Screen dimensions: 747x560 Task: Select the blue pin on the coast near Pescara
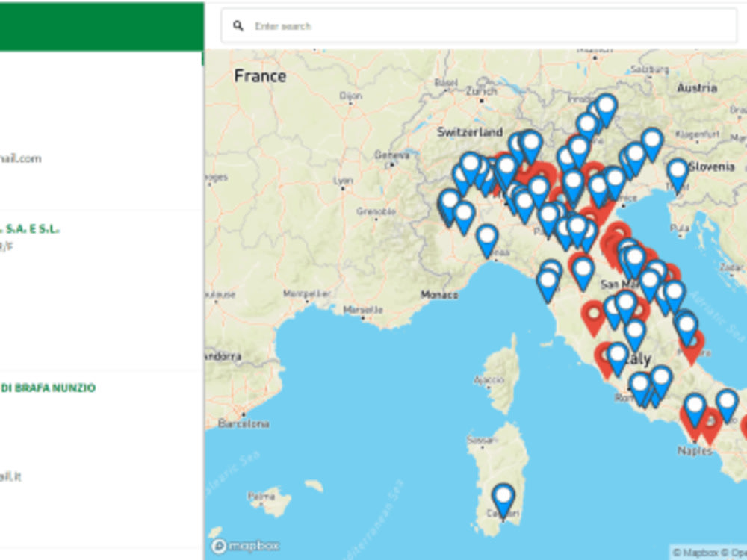[686, 329]
